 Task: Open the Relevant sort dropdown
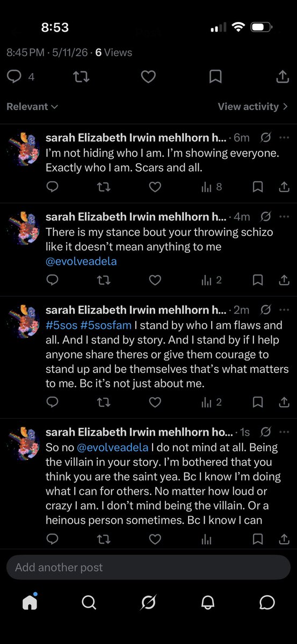tap(32, 107)
